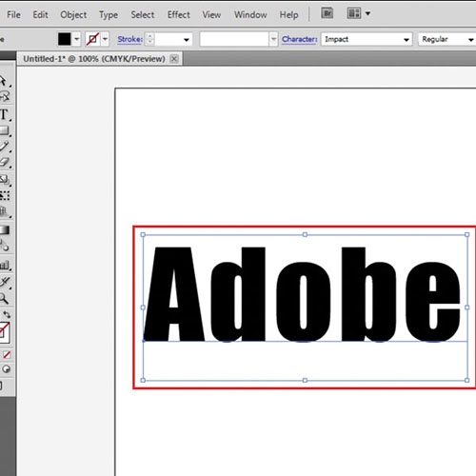Image resolution: width=476 pixels, height=476 pixels.
Task: Open the View menu
Action: click(x=211, y=14)
